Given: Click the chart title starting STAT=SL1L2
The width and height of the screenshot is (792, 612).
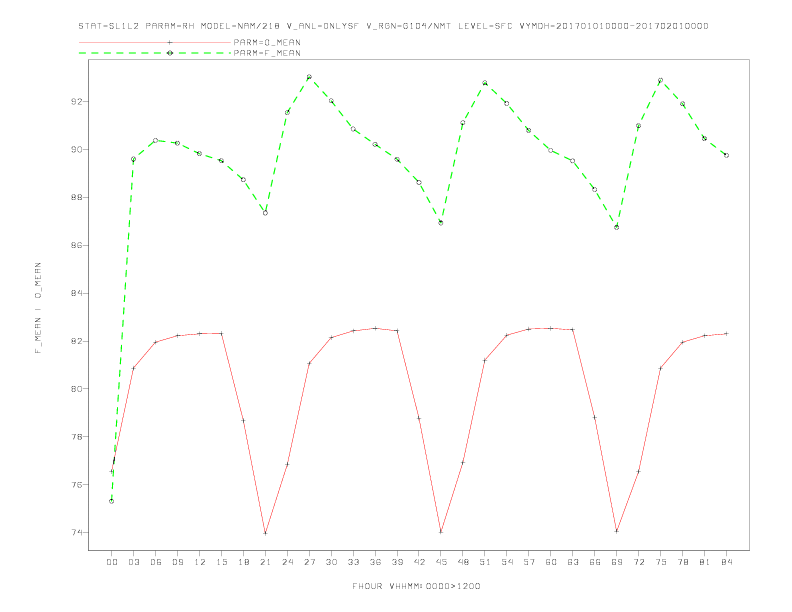Looking at the screenshot, I should [x=393, y=26].
